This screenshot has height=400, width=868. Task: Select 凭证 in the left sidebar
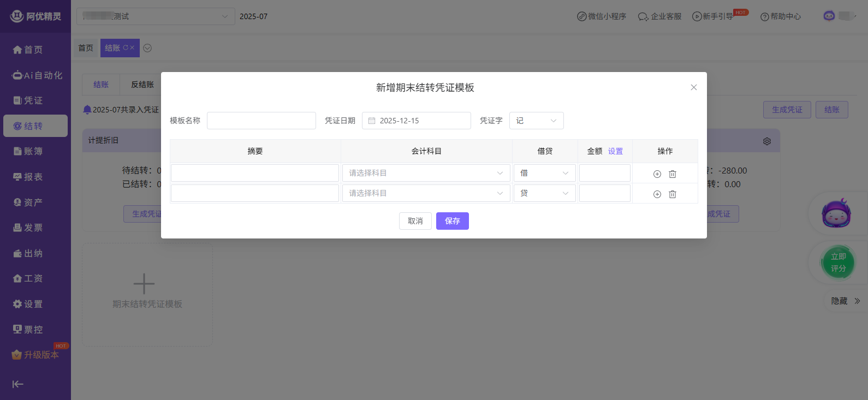pos(33,100)
